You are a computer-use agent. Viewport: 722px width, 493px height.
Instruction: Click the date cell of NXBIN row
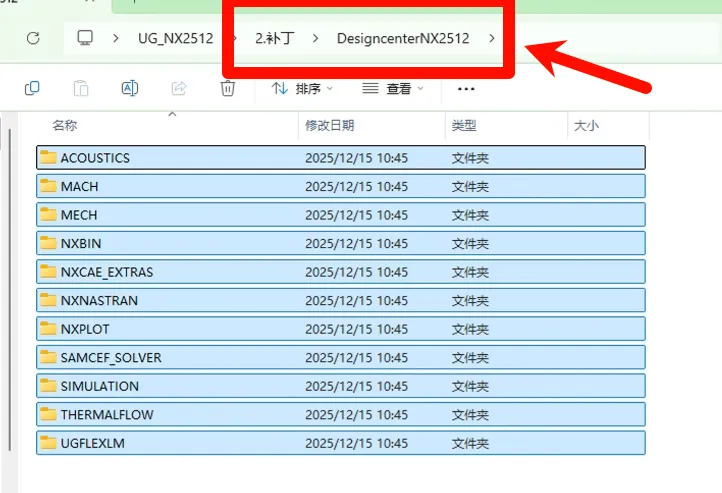356,244
